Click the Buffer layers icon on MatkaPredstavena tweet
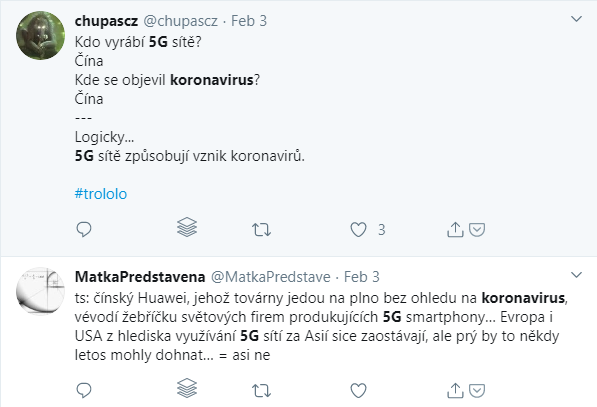597x407 pixels. pos(187,388)
